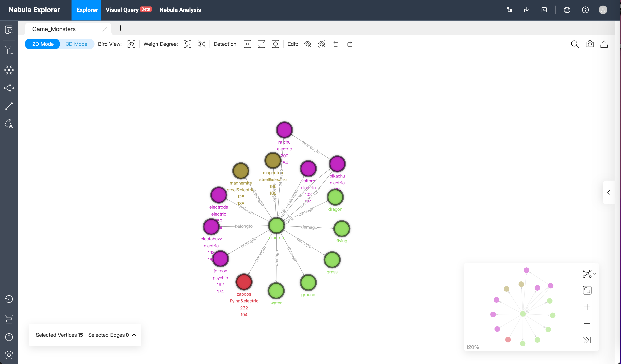Select the magnemite vertex

[x=241, y=171]
